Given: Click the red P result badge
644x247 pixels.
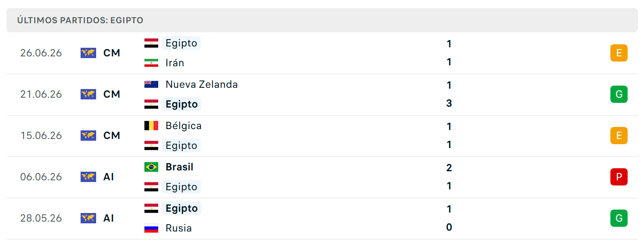Looking at the screenshot, I should 619,177.
